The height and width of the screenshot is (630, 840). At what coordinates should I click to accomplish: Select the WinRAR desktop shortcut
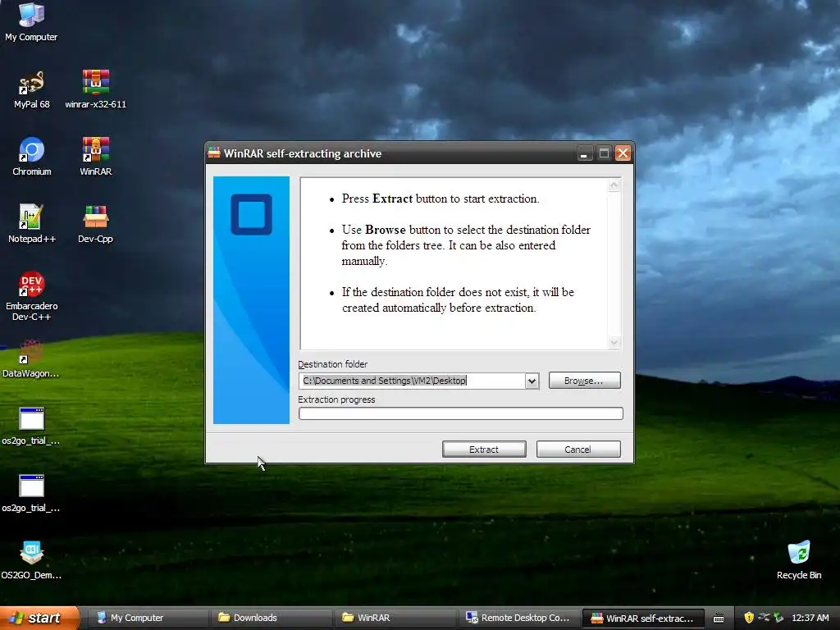pos(95,157)
